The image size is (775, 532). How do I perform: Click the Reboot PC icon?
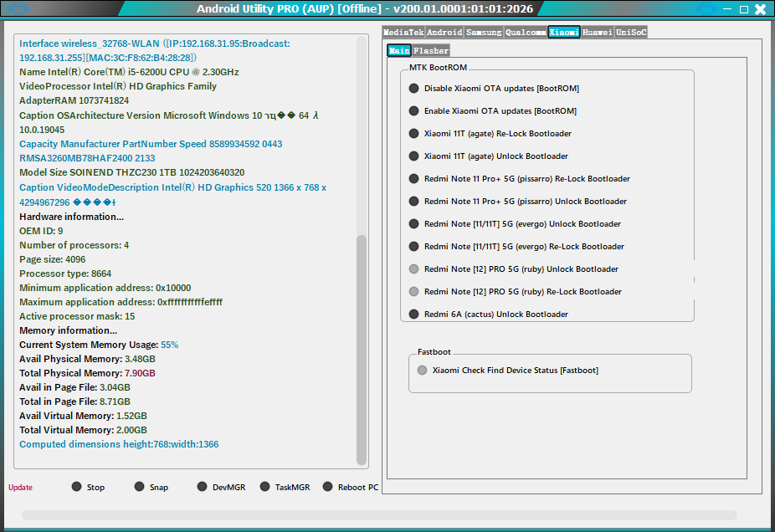tap(328, 487)
